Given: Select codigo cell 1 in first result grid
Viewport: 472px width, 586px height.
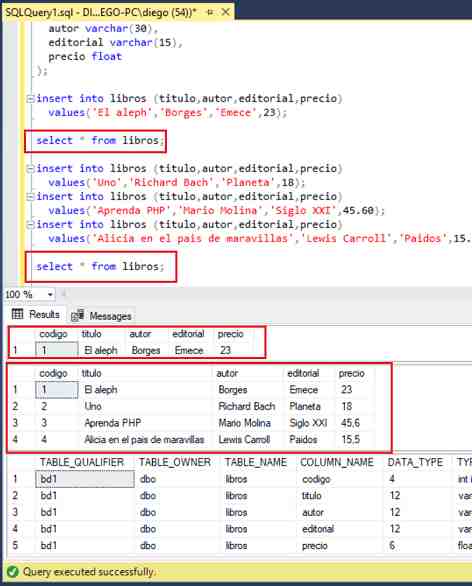Looking at the screenshot, I should [x=57, y=350].
